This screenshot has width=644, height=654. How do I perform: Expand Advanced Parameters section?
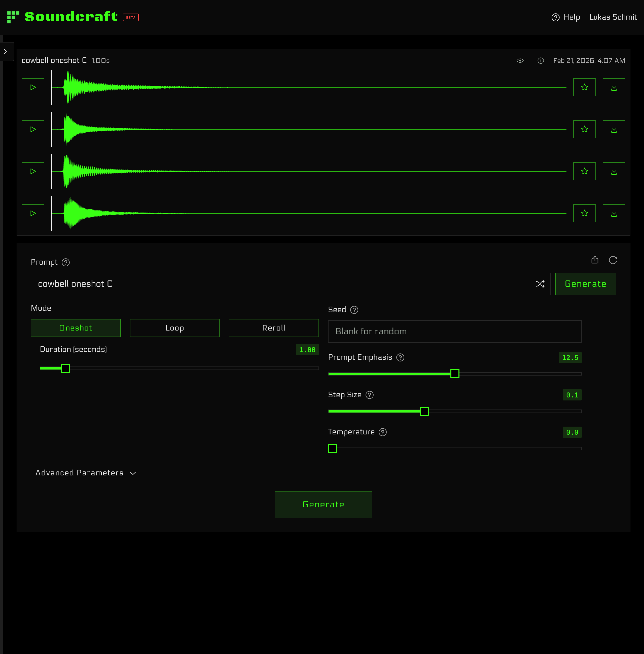86,473
